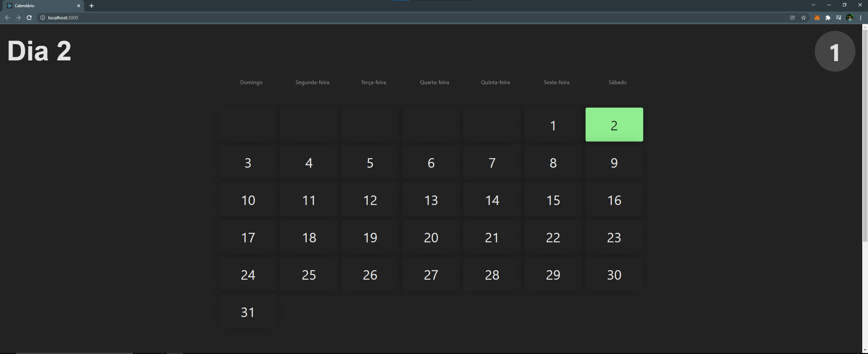Reload the Calendário page
868x354 pixels.
[29, 18]
